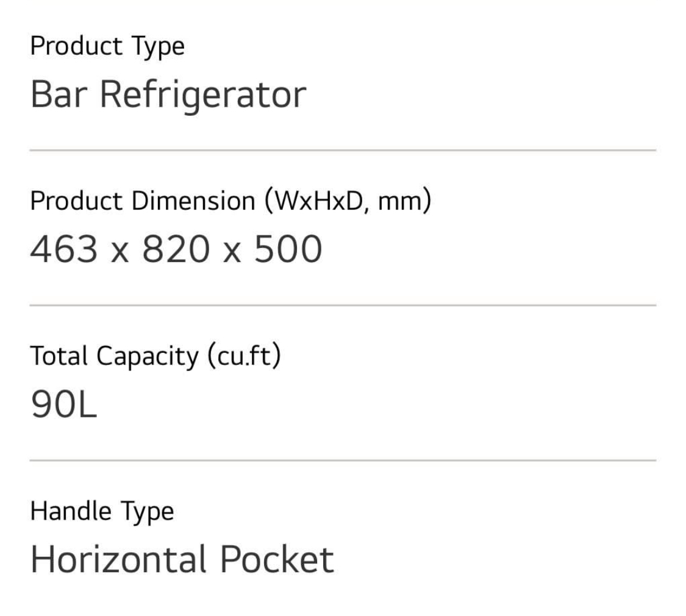The height and width of the screenshot is (616, 686).
Task: Click the word "Pocket" in handle value
Action: [x=276, y=559]
